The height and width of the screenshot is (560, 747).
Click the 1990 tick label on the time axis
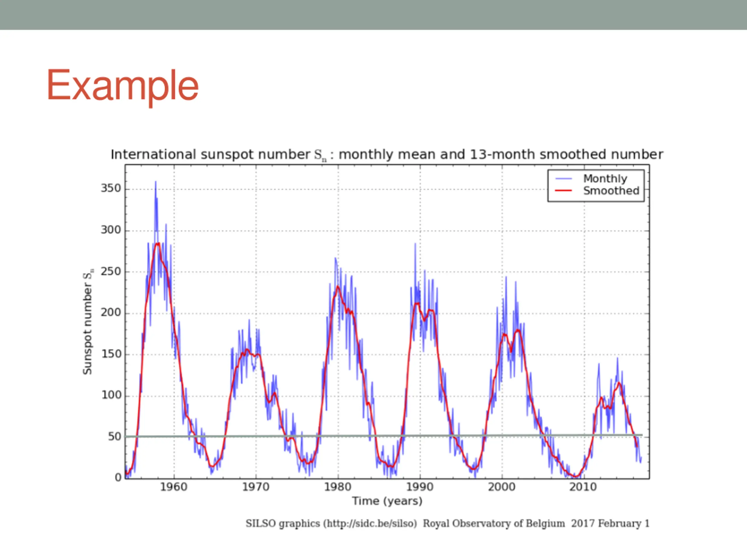[420, 487]
